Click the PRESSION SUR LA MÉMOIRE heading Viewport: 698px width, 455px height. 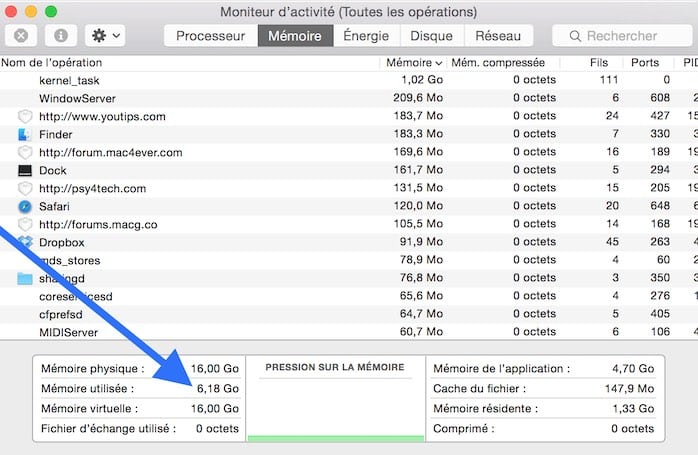coord(335,367)
